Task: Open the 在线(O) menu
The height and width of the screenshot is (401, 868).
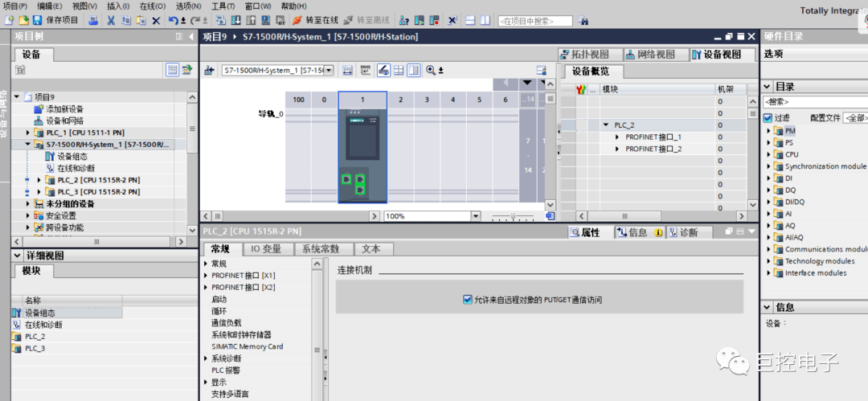Action: point(152,6)
